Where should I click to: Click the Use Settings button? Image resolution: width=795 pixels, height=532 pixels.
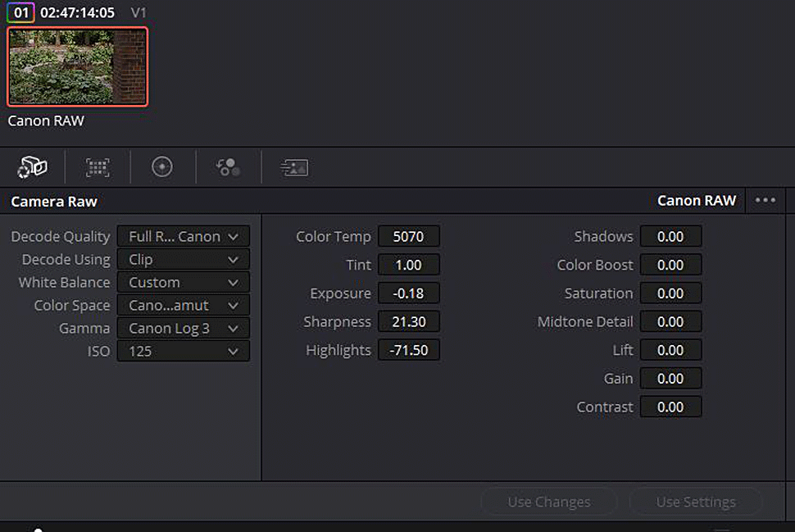tap(696, 502)
